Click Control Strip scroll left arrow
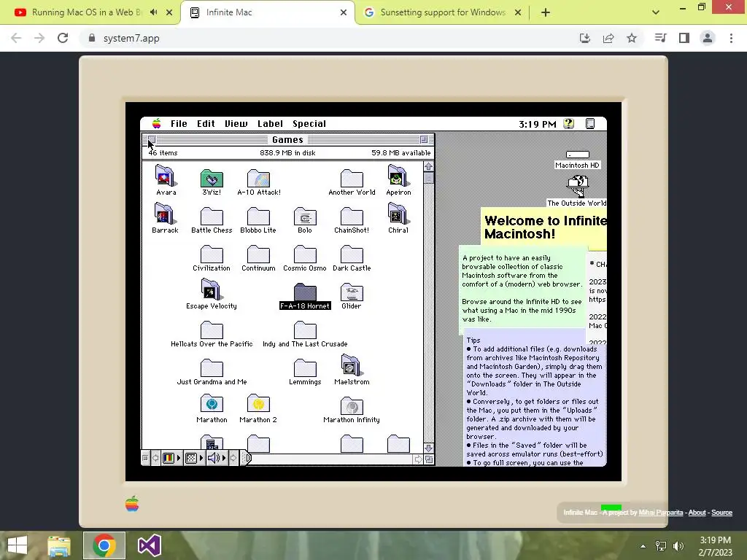 coord(155,458)
